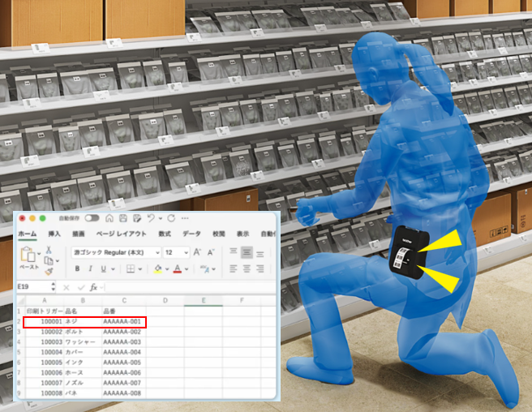Cancel formula entry with X icon
This screenshot has height=412, width=532.
pos(66,288)
